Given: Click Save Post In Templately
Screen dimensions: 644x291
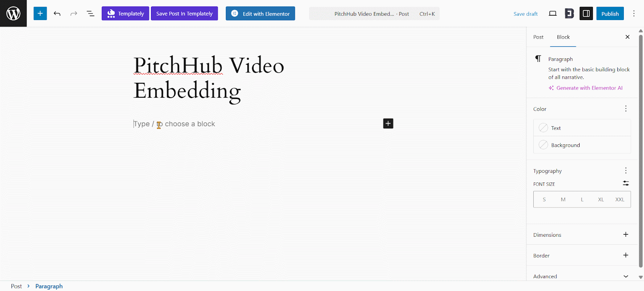Looking at the screenshot, I should click(184, 13).
